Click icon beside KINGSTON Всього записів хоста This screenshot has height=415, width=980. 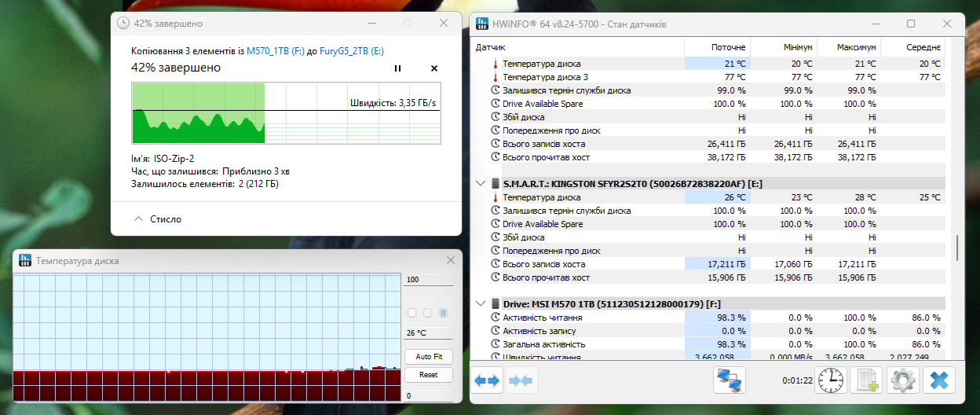pos(495,264)
